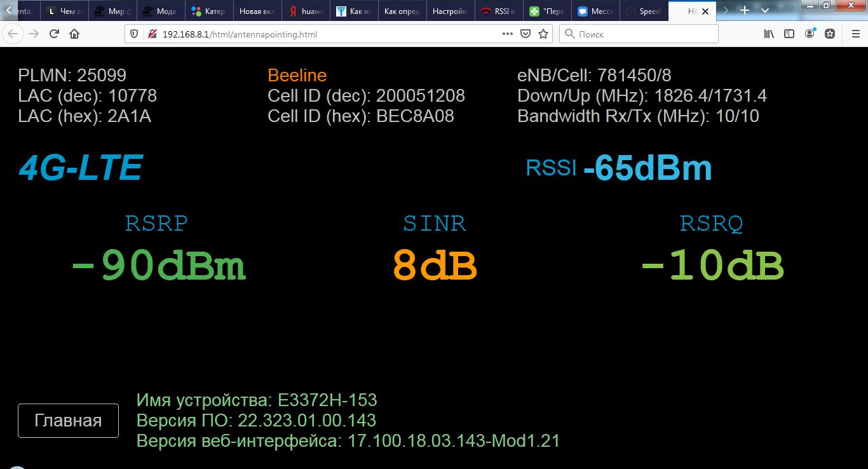Click the insecure connection lock icon

tap(153, 34)
